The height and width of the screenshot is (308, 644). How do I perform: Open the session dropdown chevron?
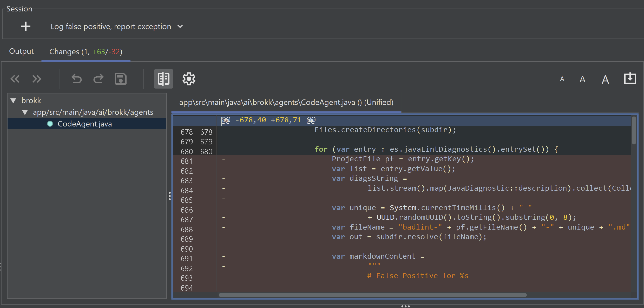pos(180,26)
